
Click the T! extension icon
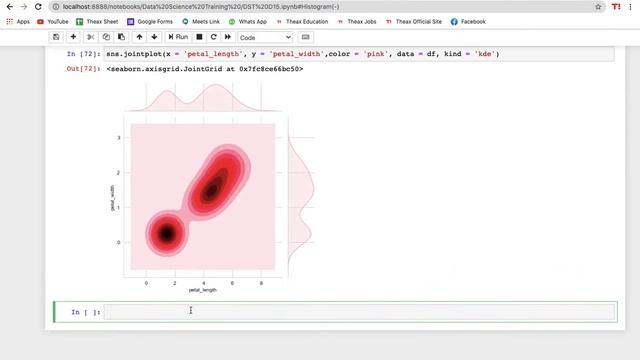(616, 7)
